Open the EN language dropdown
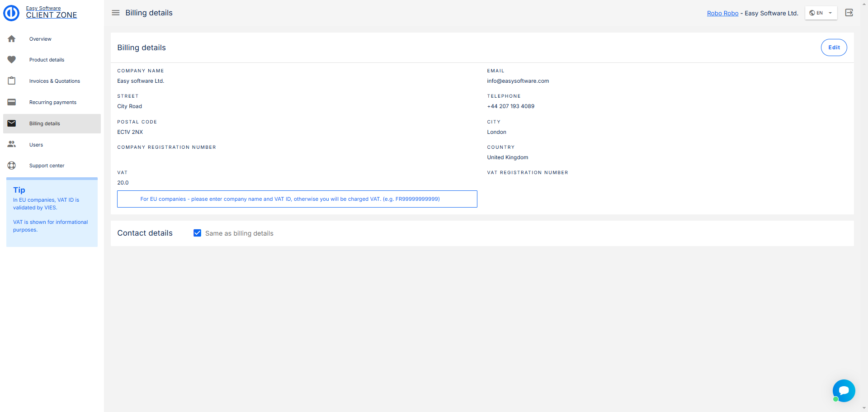The image size is (868, 412). coord(821,13)
